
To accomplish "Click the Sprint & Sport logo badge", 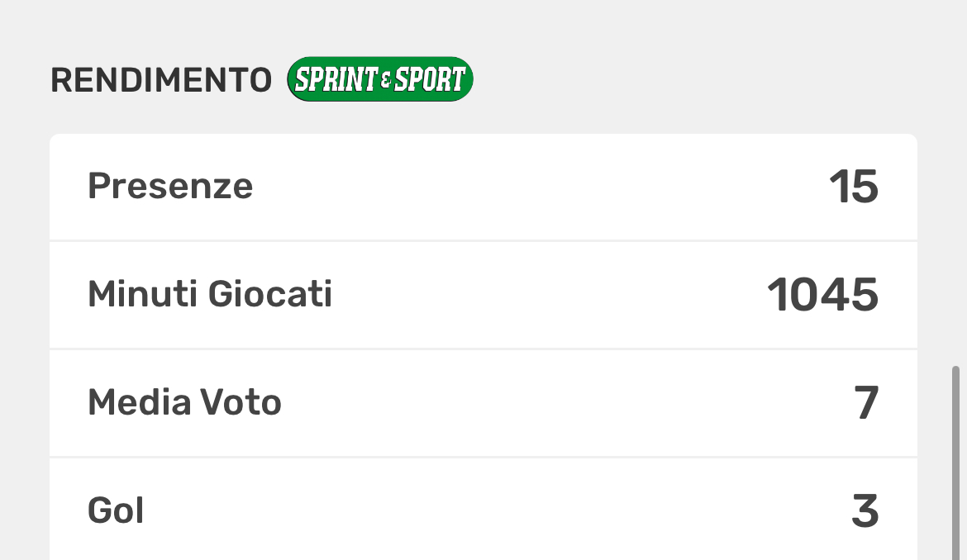I will tap(379, 79).
